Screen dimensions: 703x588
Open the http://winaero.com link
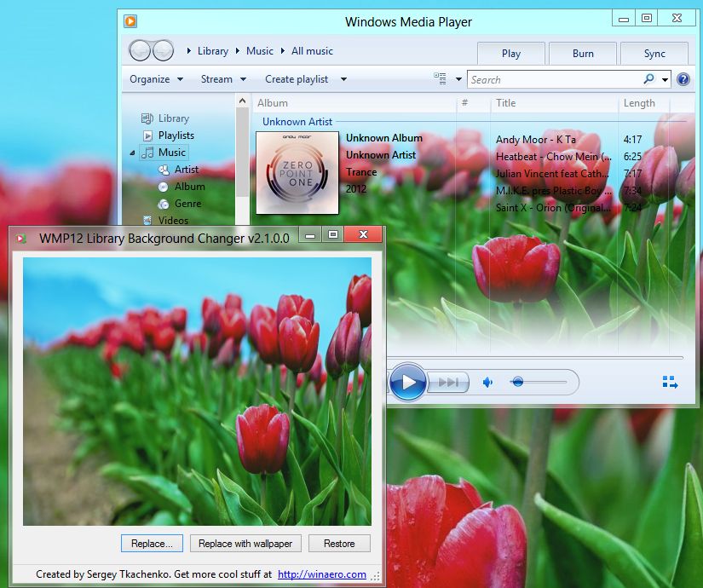tap(322, 574)
